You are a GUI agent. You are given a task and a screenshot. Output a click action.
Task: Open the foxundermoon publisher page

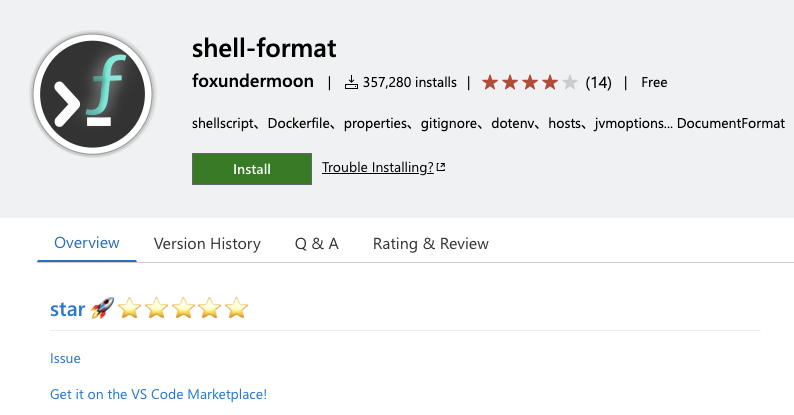[253, 82]
